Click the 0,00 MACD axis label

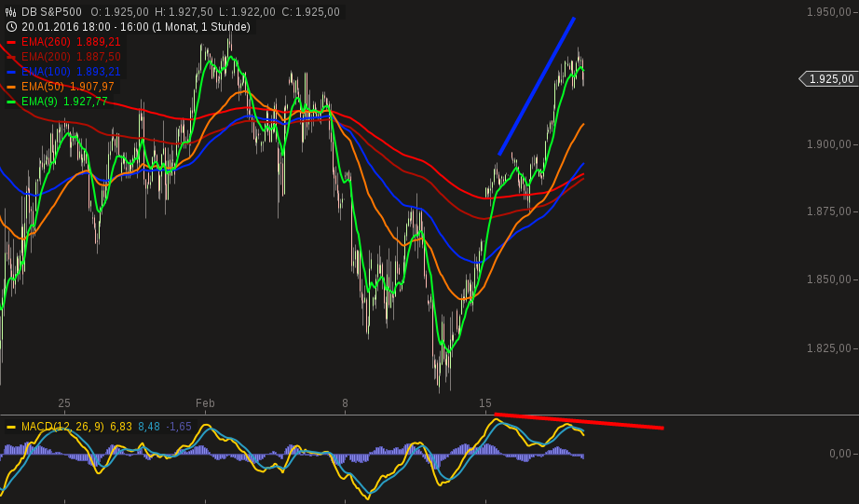(839, 454)
